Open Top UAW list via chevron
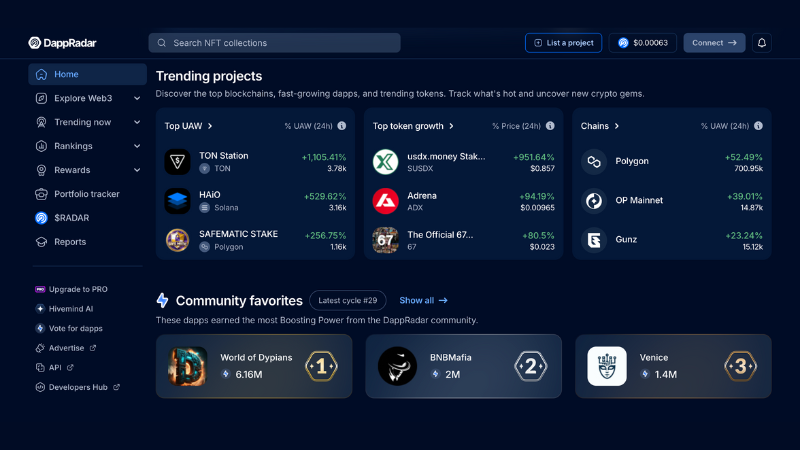 tap(210, 126)
